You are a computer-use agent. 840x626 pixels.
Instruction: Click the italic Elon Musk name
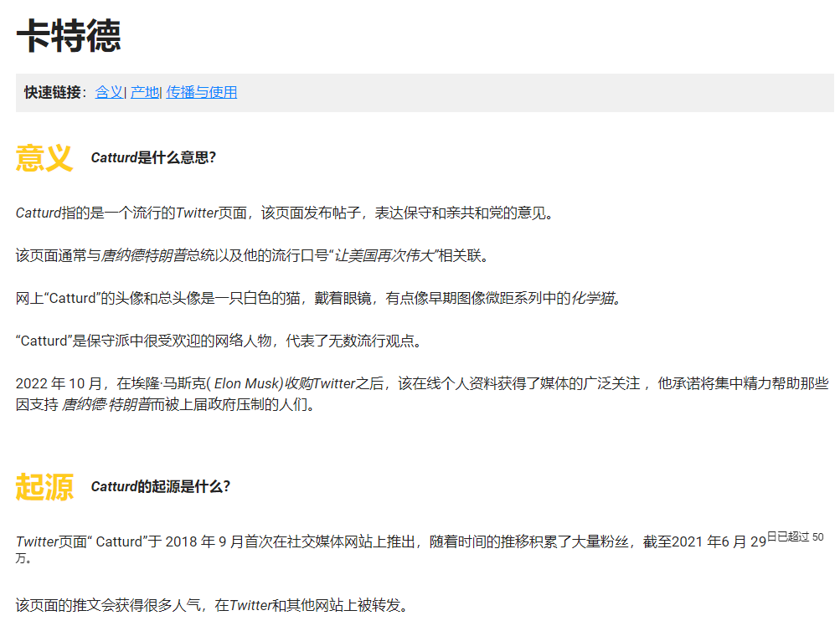click(x=249, y=383)
